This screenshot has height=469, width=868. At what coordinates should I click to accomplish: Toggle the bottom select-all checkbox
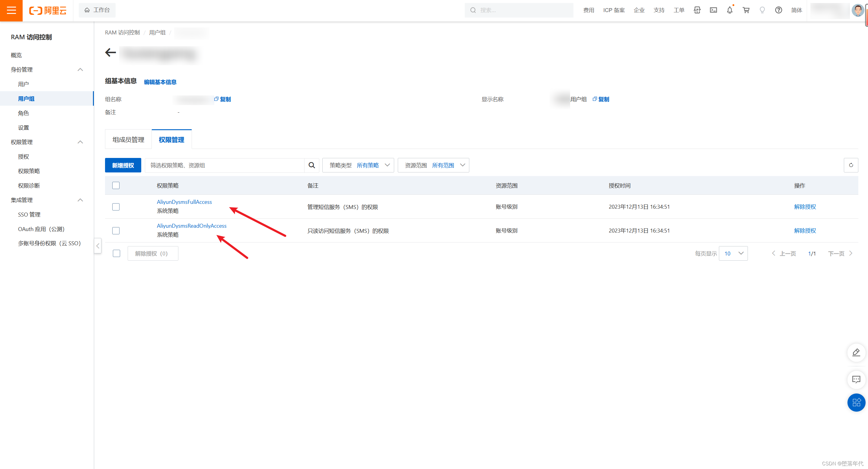pos(116,253)
